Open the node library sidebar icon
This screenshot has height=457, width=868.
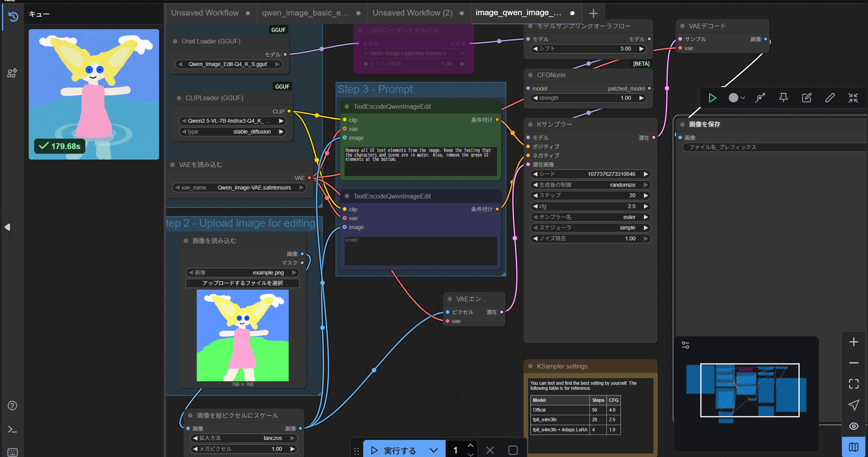click(x=12, y=73)
